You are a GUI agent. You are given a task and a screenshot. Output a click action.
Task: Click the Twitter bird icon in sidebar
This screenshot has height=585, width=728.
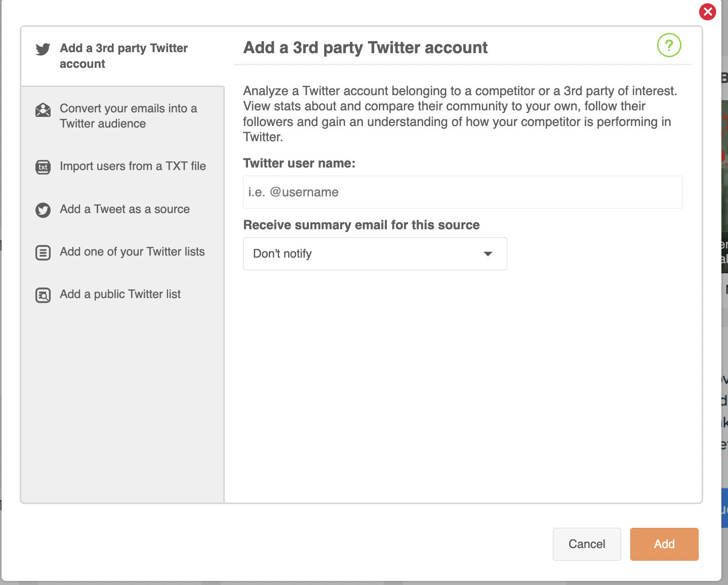point(43,49)
